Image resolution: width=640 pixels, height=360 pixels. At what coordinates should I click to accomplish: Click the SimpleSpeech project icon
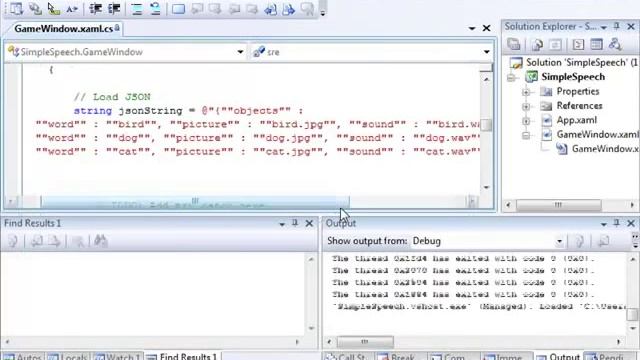tap(531, 77)
